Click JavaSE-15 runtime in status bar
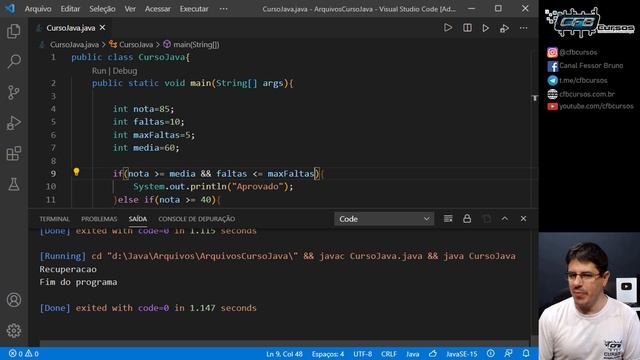This screenshot has width=640, height=360. click(x=462, y=354)
